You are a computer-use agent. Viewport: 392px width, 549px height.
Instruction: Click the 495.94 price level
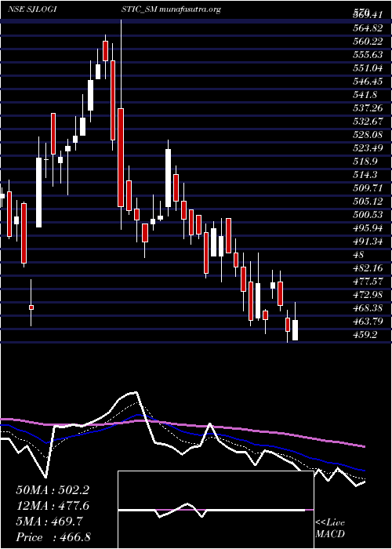coord(369,228)
